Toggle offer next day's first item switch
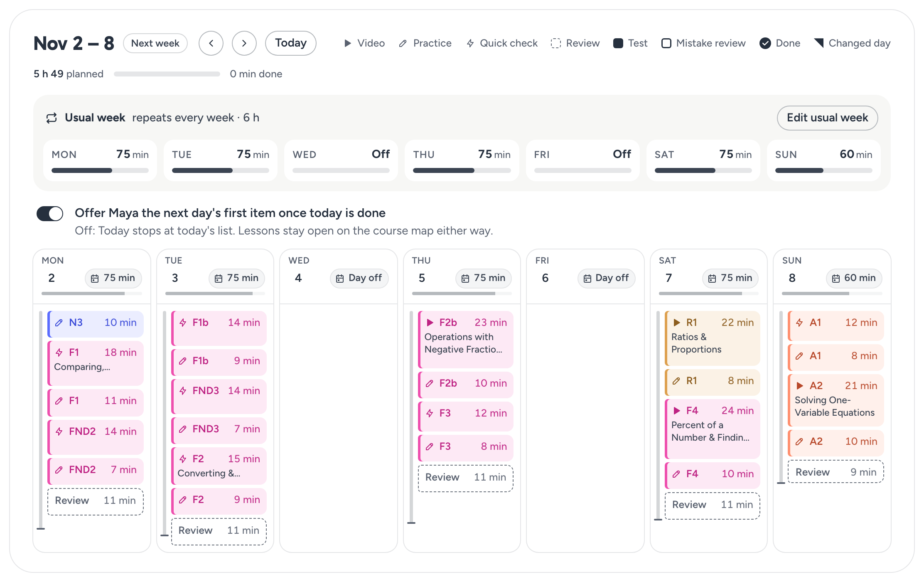924x582 pixels. pos(50,214)
